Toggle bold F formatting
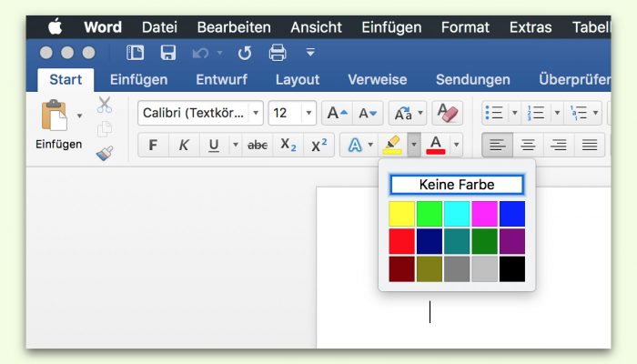 153,145
